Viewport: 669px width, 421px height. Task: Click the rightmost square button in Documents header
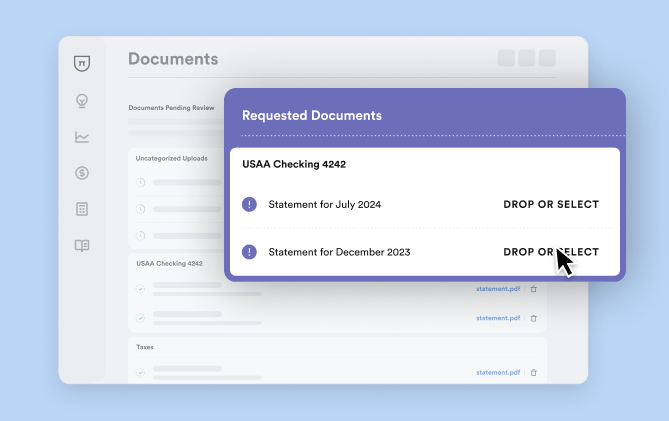point(547,59)
